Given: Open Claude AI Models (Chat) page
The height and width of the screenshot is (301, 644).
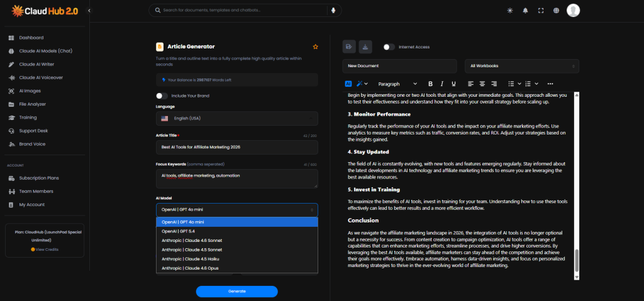Looking at the screenshot, I should (45, 52).
